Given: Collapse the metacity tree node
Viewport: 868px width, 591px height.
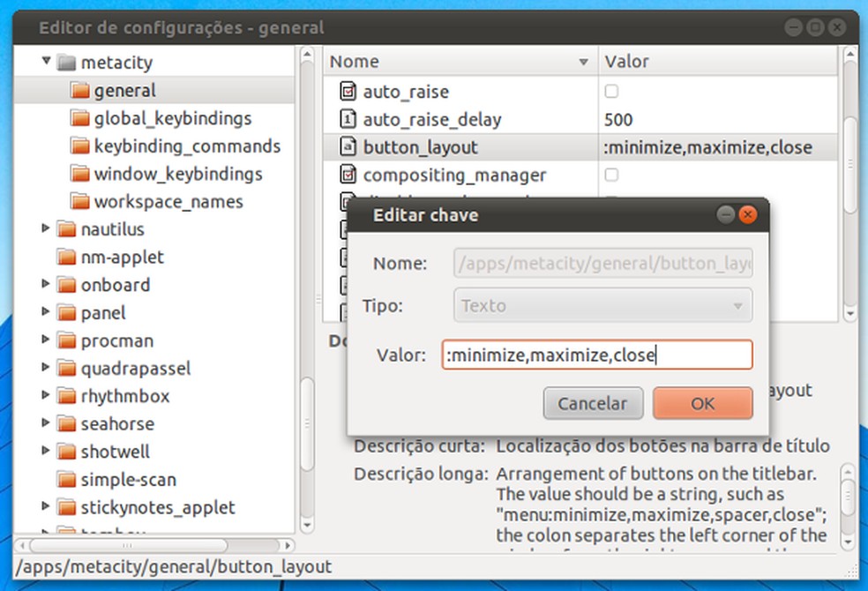Looking at the screenshot, I should 47,60.
